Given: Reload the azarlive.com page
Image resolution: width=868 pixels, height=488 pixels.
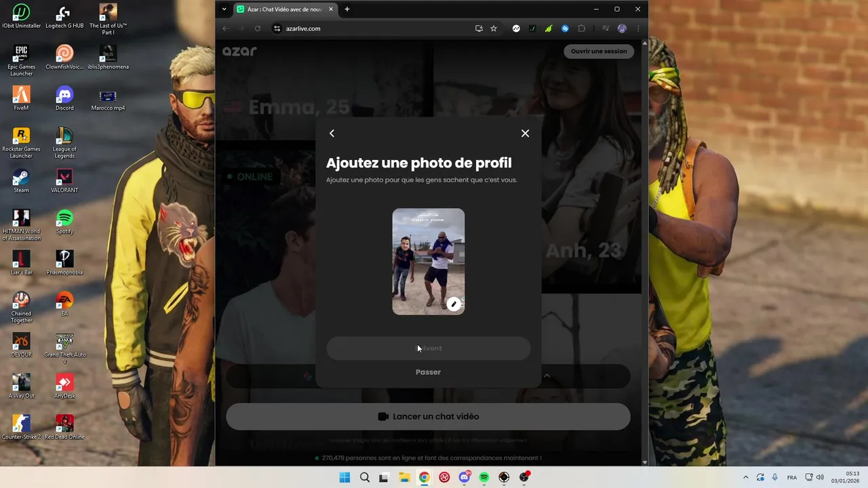Looking at the screenshot, I should click(258, 28).
